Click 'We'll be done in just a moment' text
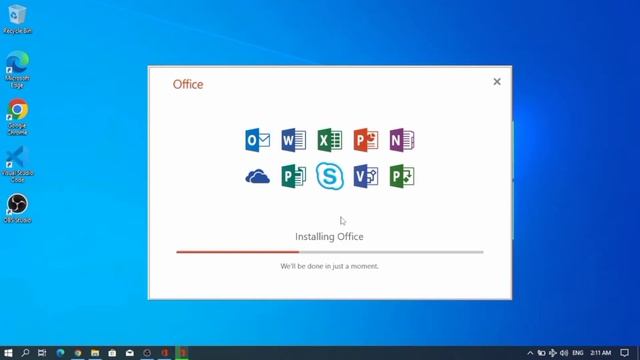The width and height of the screenshot is (640, 360). click(x=329, y=266)
